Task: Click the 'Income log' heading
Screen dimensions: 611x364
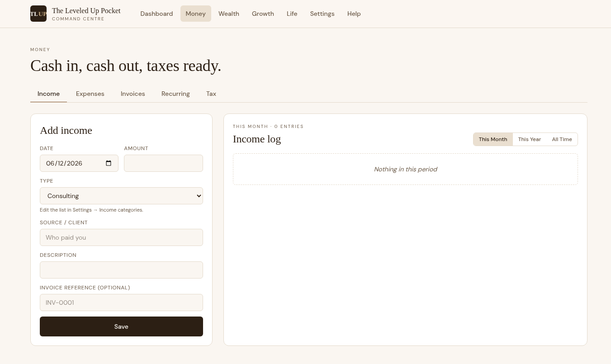Action: [x=257, y=139]
